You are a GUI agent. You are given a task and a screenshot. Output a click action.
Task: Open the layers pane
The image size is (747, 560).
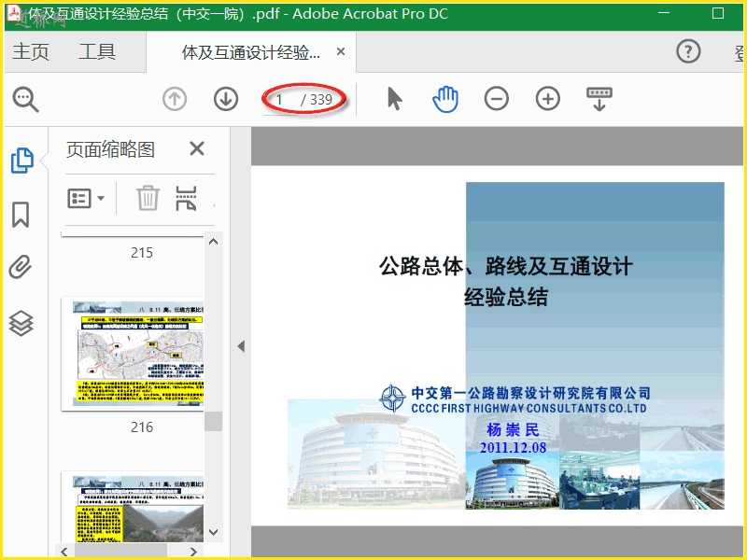(21, 323)
